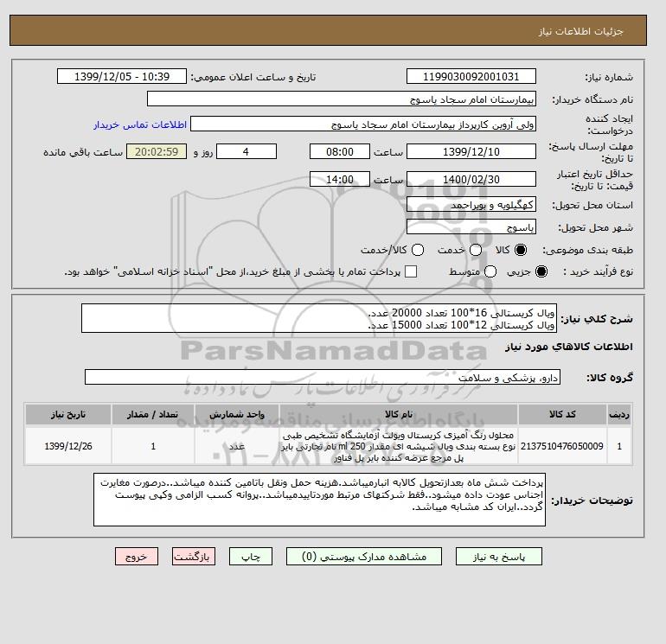Click the response deadline date 1399/12/10
Viewport: 666px width, 644px height.
(471, 151)
